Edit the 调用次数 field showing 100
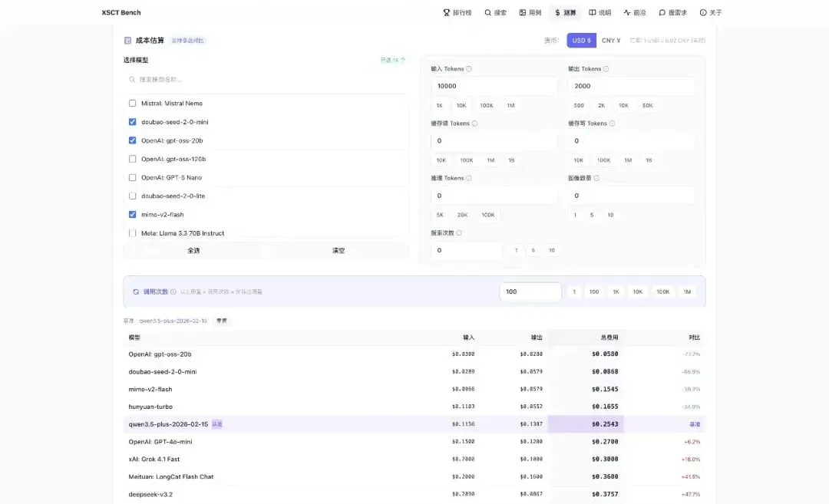The image size is (829, 504). pyautogui.click(x=530, y=292)
